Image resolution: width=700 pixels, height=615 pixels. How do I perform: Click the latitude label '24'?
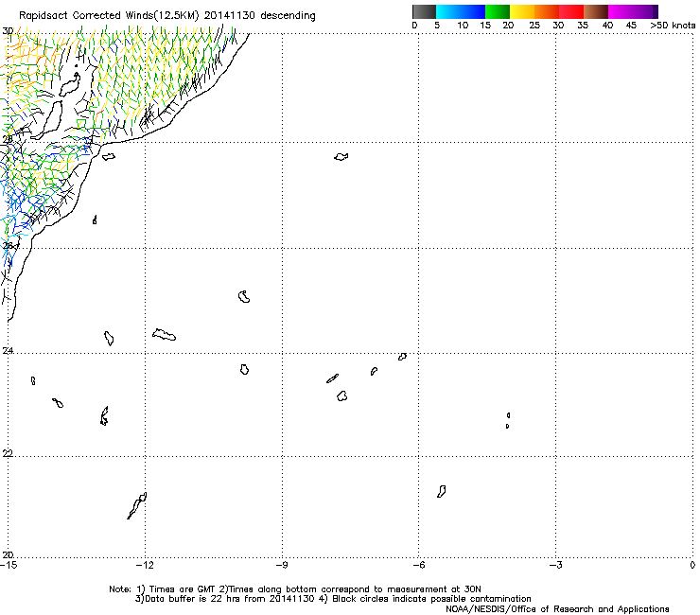pos(8,351)
